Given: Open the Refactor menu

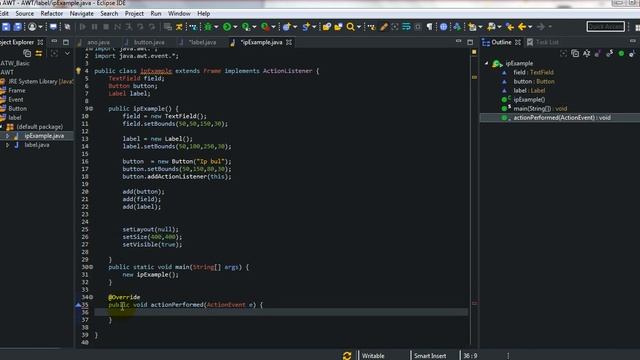Looking at the screenshot, I should tap(51, 13).
